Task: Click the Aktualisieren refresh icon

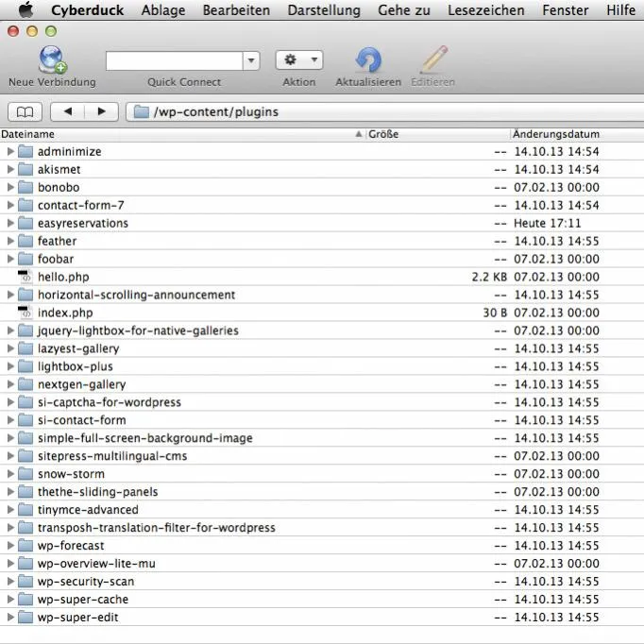Action: click(x=368, y=60)
